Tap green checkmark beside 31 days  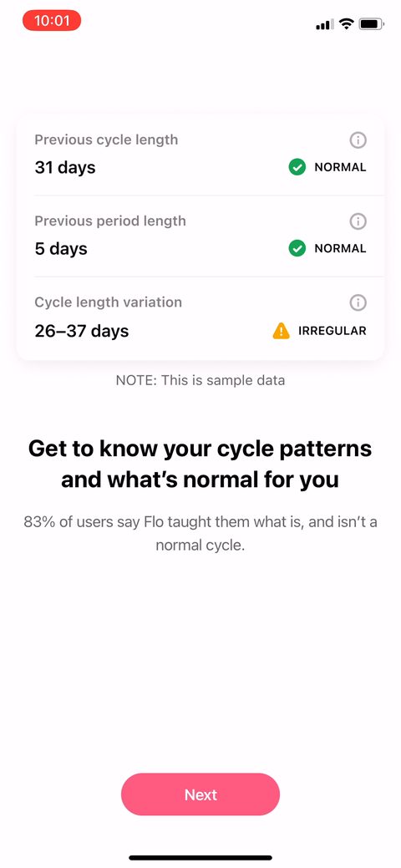(297, 167)
